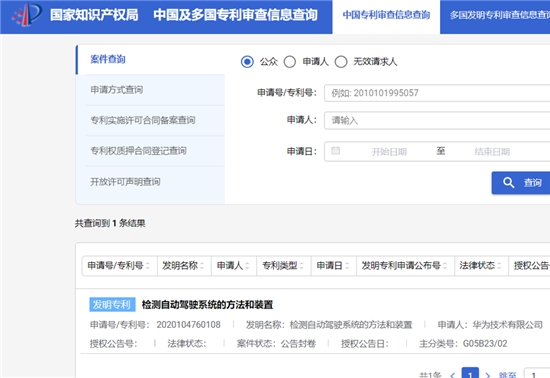Viewport: 550px width, 378px height.
Task: Click application number 2020104760108
Action: pos(189,325)
